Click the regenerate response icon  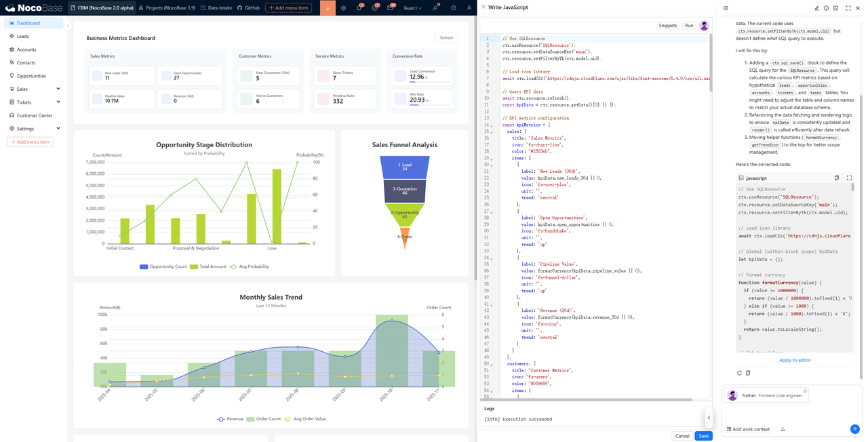739,373
